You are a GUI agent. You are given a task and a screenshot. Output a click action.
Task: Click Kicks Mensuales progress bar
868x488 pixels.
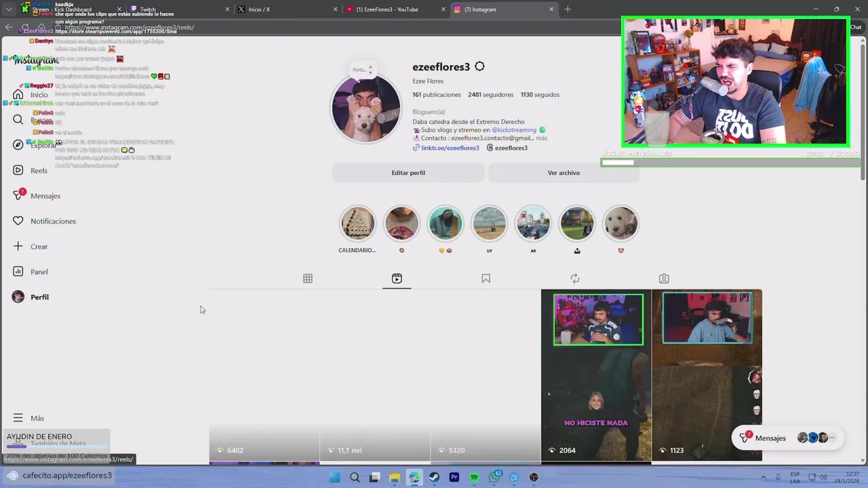[x=730, y=163]
